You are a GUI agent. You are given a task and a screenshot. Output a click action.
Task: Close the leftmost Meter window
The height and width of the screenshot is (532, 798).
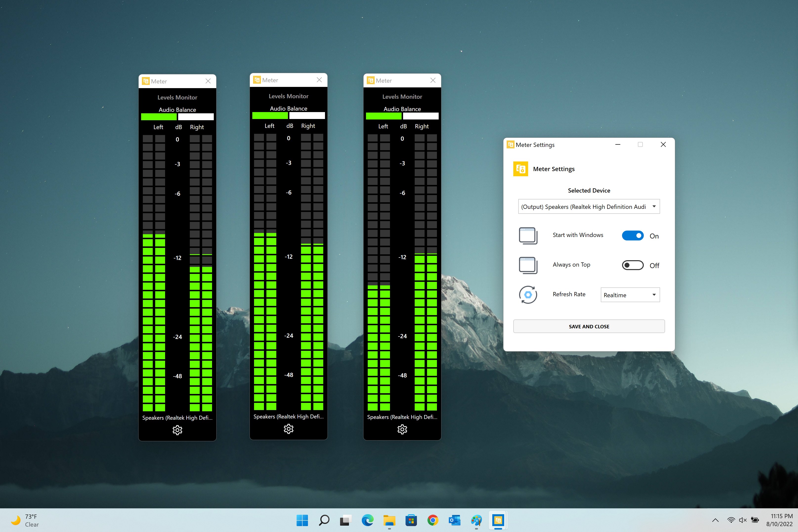(x=208, y=81)
